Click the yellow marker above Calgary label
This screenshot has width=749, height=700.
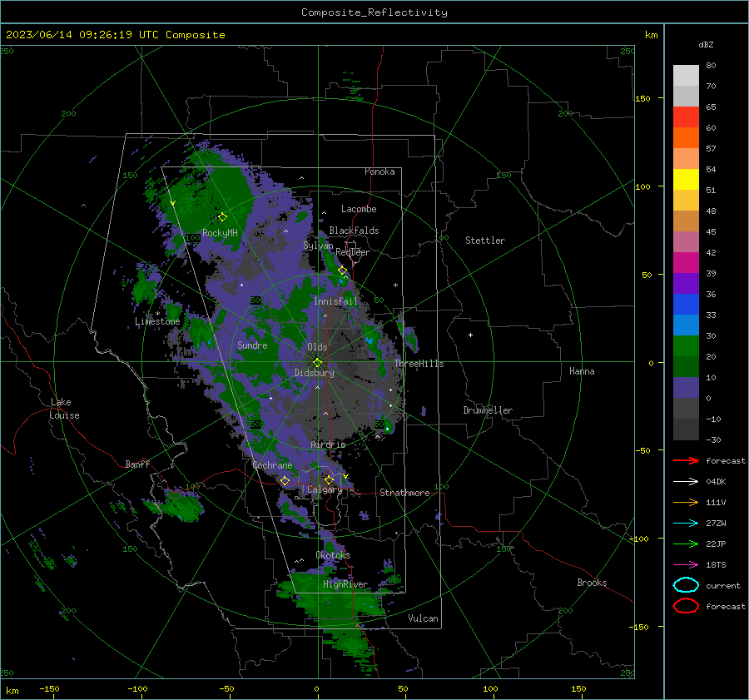point(329,479)
